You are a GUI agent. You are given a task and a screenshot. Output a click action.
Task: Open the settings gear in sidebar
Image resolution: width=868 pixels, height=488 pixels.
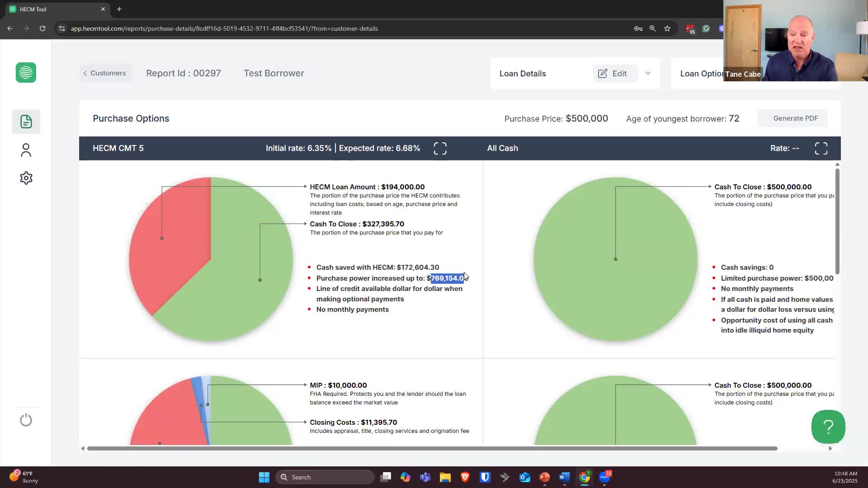[x=26, y=178]
